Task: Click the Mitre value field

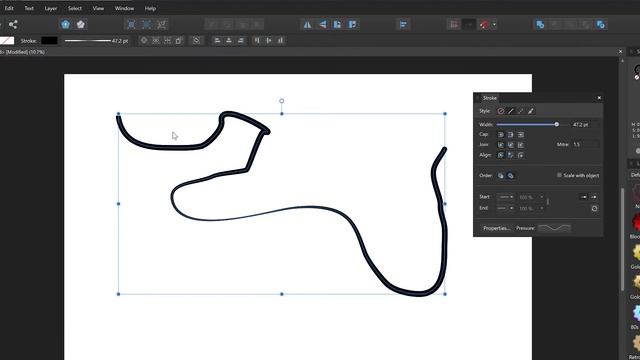Action: point(586,144)
